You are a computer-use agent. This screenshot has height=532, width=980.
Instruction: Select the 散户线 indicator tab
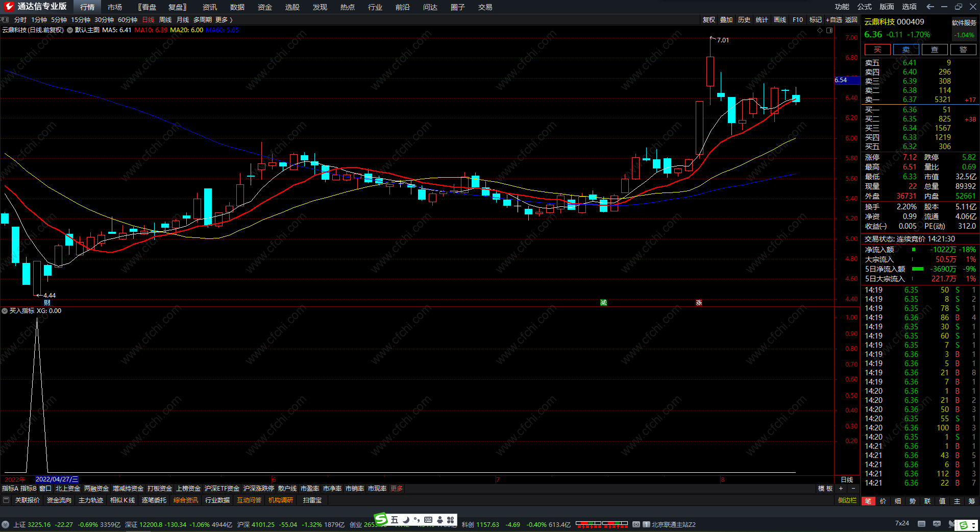[x=287, y=489]
